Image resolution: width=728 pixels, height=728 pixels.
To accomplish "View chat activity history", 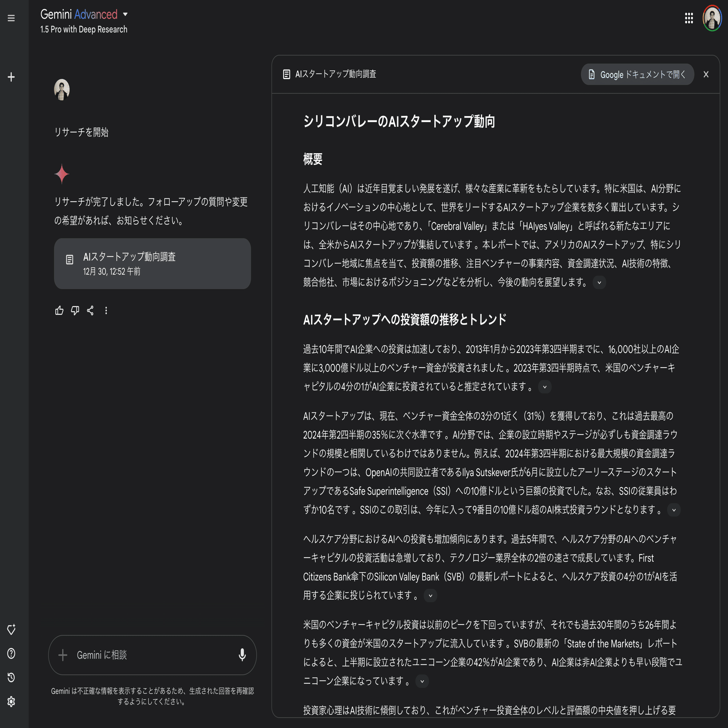I will point(11,677).
